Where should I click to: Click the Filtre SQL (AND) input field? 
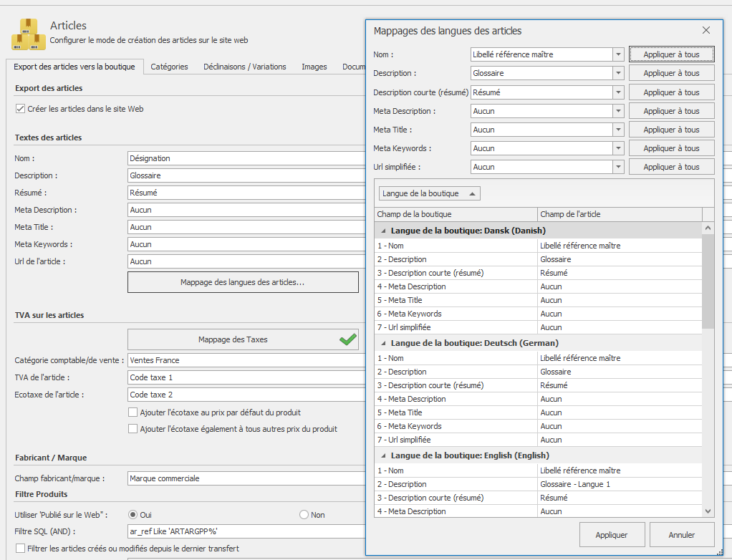246,531
